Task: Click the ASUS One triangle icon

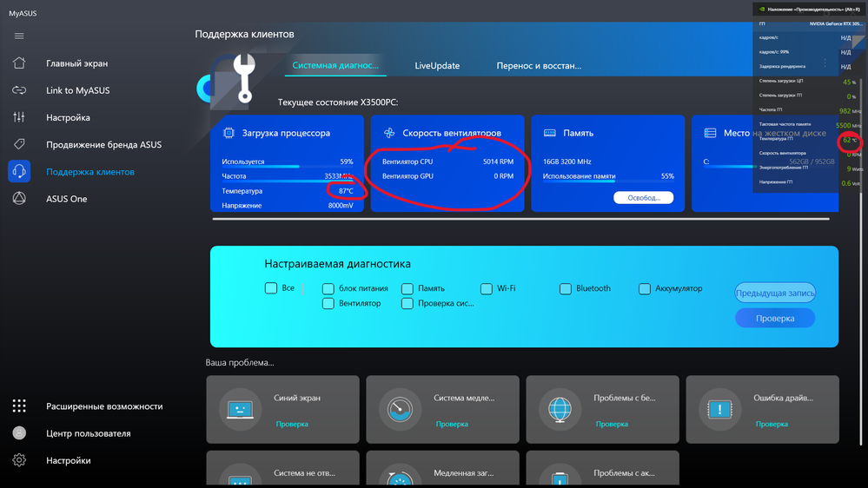Action: tap(19, 199)
